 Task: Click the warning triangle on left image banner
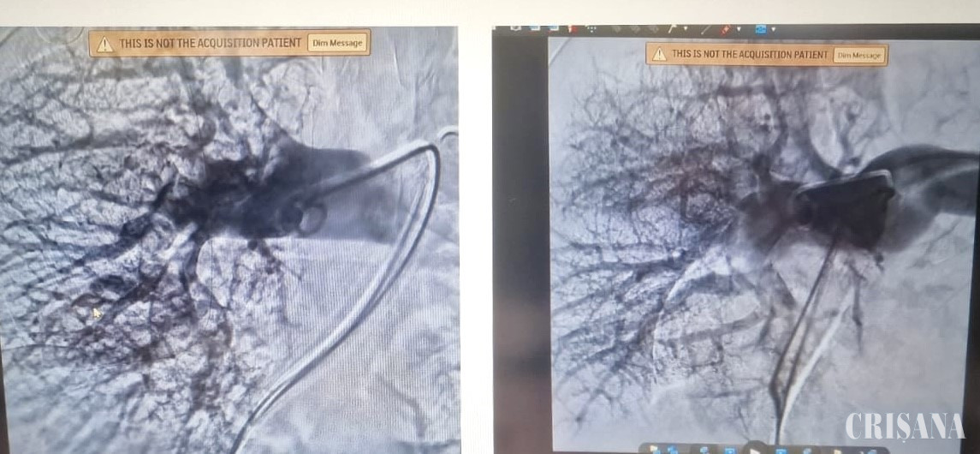click(x=104, y=44)
